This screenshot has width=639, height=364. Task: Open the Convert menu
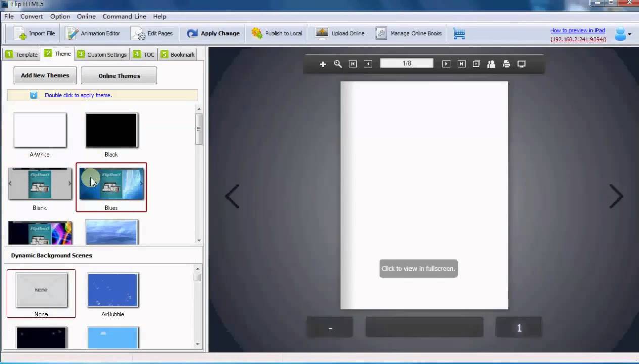(32, 16)
